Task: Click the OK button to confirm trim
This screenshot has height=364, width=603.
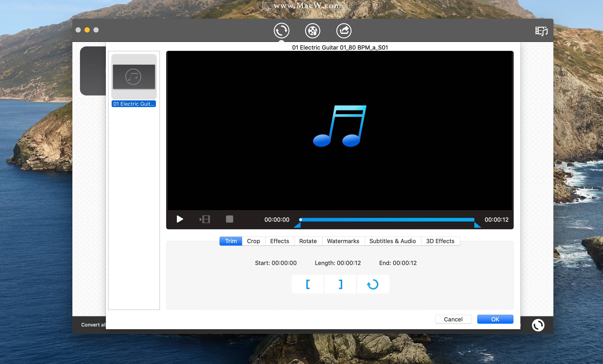Action: tap(495, 319)
